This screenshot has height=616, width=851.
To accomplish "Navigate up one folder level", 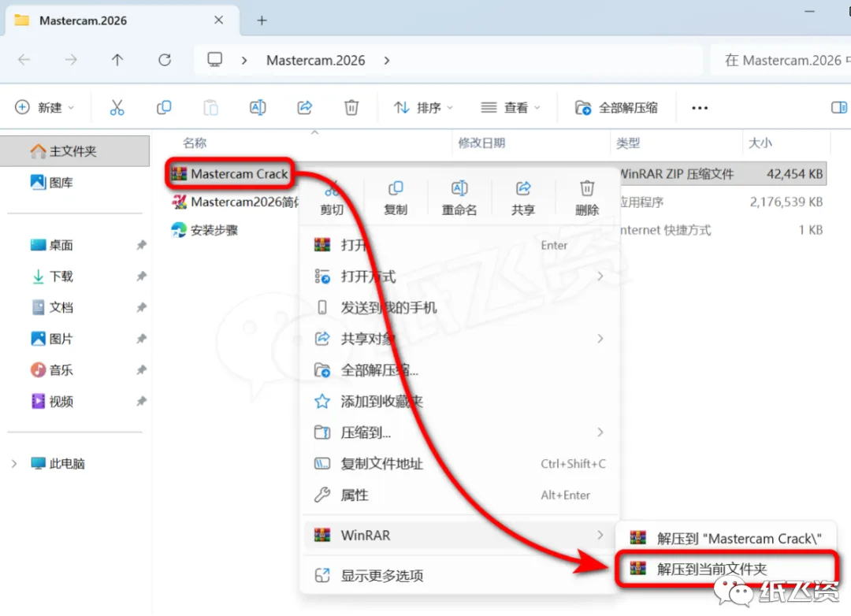I will click(117, 60).
